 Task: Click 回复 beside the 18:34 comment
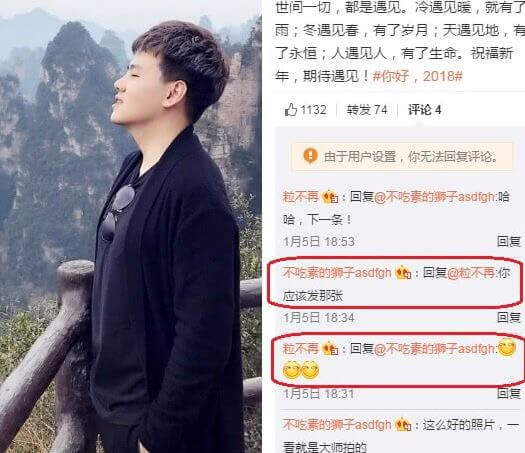[x=509, y=317]
